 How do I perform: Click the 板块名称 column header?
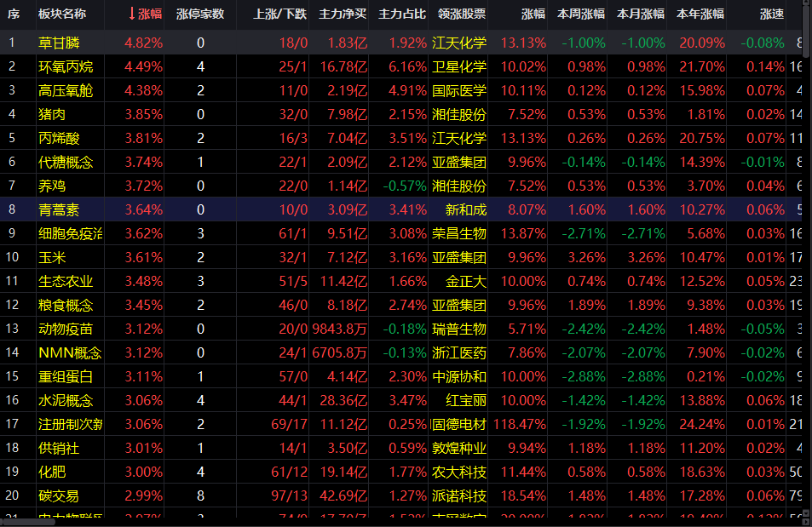61,14
